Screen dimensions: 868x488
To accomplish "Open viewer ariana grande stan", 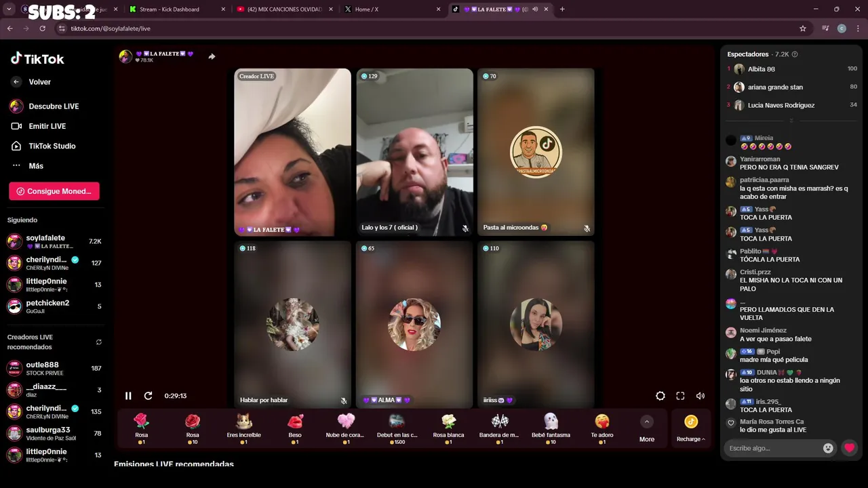I will 792,87.
